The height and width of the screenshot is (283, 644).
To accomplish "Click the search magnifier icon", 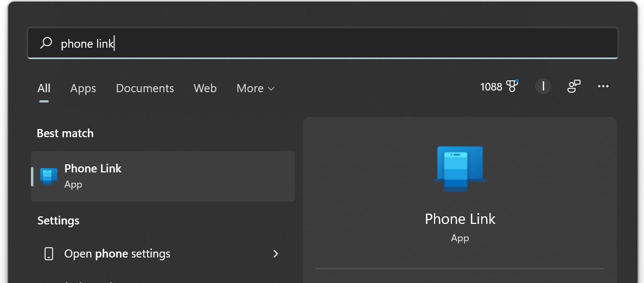I will [x=46, y=43].
